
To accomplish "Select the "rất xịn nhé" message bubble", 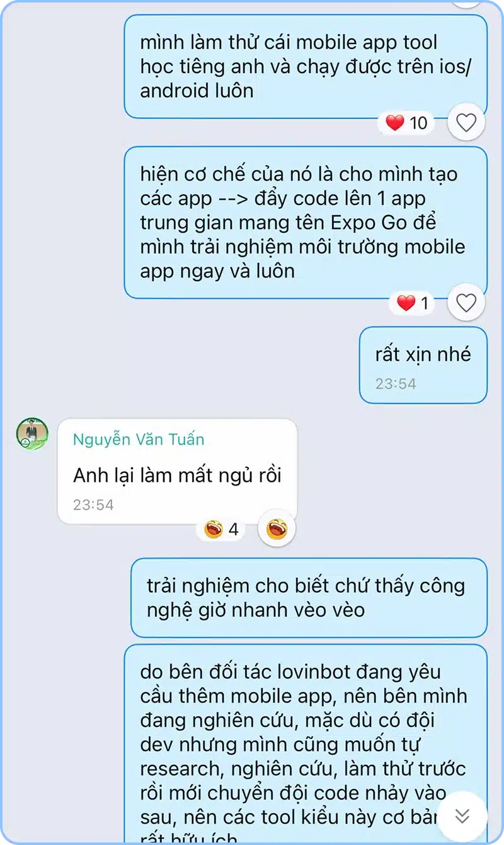I will (423, 365).
